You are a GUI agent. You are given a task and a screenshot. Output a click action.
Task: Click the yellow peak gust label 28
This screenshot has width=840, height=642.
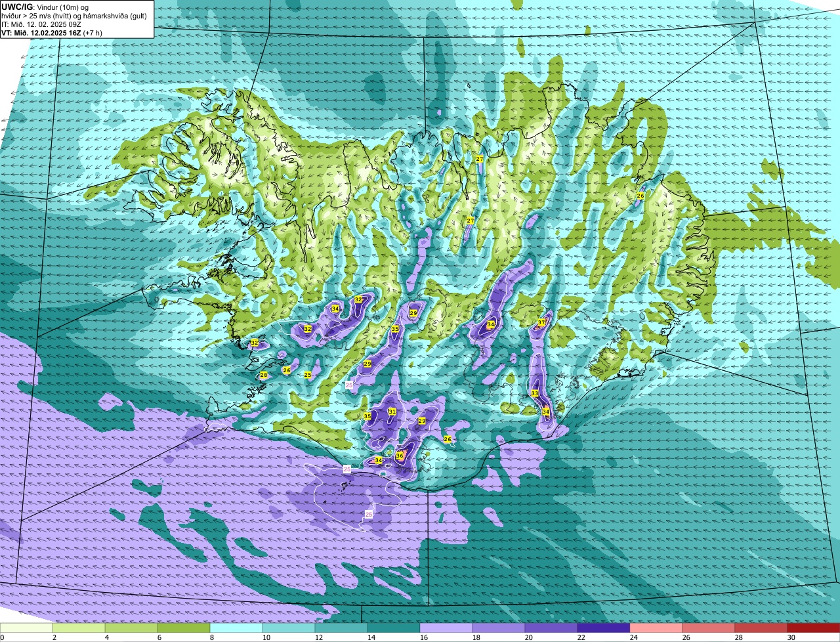(264, 375)
